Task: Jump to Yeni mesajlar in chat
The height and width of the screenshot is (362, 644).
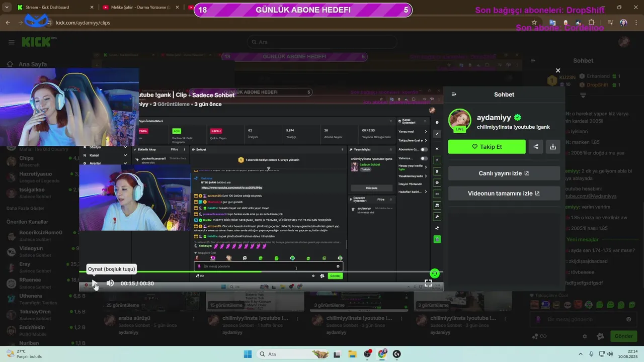Action: pos(583,240)
